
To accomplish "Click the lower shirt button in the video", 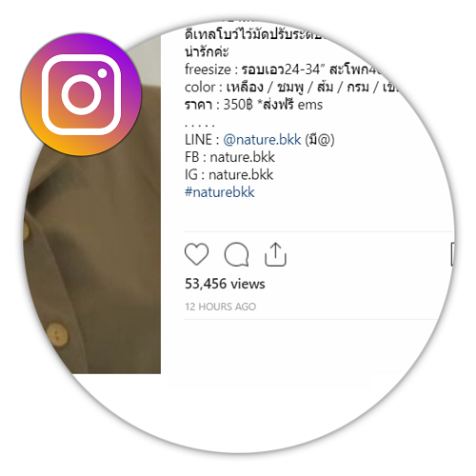I will [57, 334].
